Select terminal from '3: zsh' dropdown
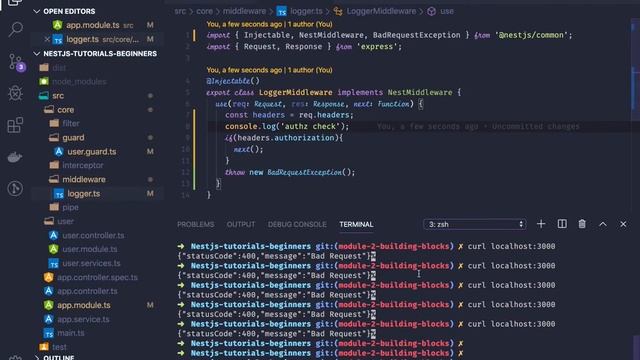The height and width of the screenshot is (360, 640). tap(475, 224)
